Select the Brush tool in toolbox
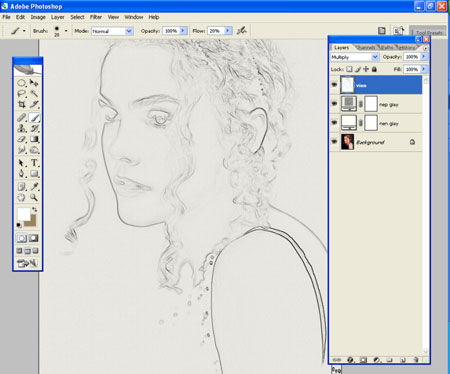The image size is (450, 374). click(34, 117)
